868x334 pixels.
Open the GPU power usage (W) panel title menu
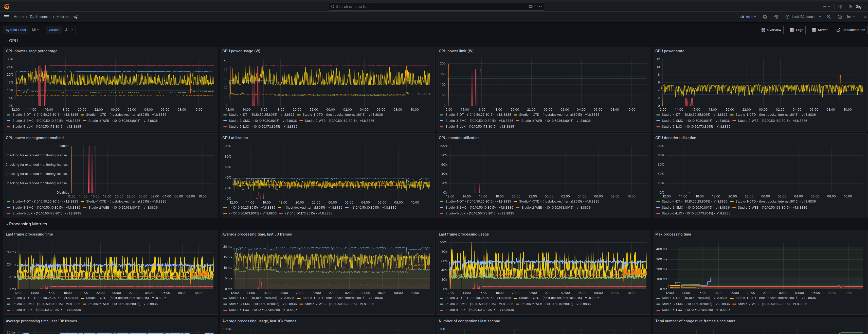[x=241, y=51]
